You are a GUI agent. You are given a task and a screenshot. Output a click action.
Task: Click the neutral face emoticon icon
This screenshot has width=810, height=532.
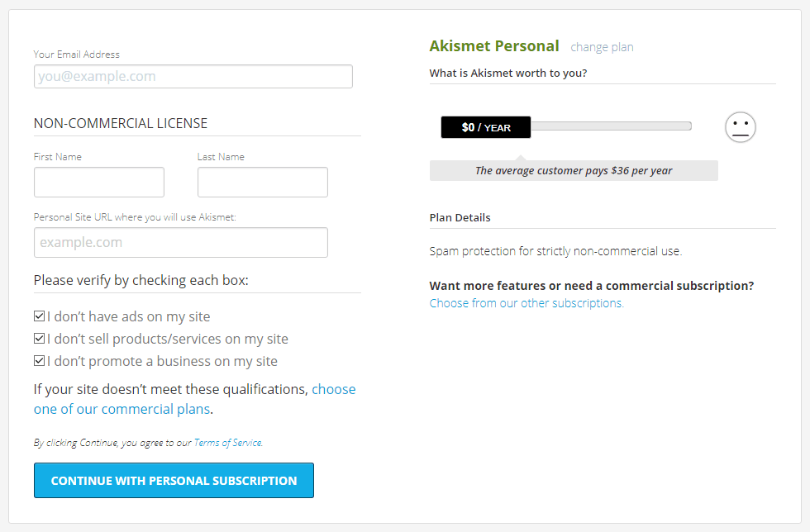coord(741,127)
